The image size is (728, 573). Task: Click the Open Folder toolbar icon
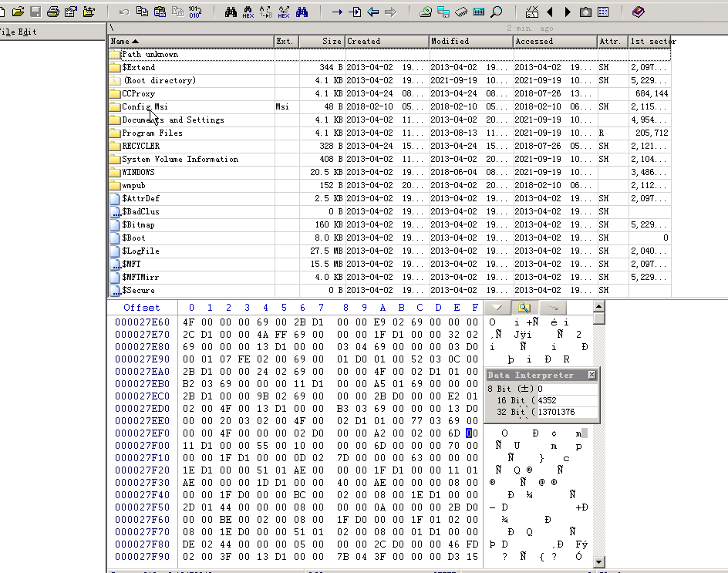coord(88,12)
